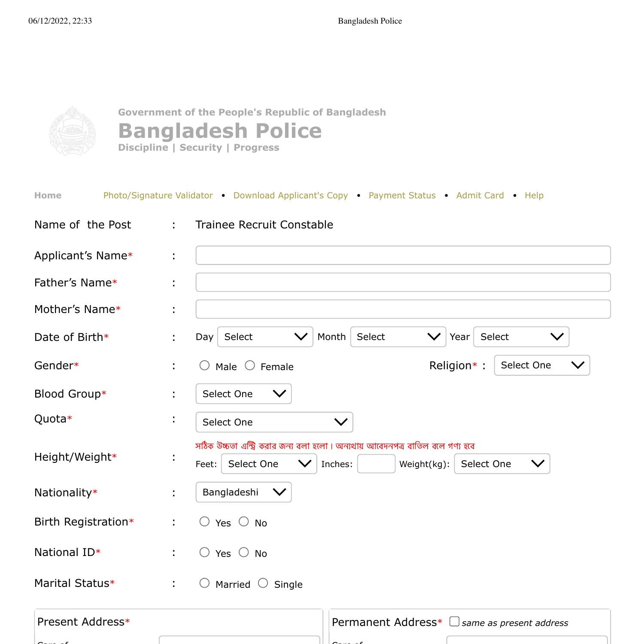Open the Religion Select One dropdown

[x=542, y=365]
